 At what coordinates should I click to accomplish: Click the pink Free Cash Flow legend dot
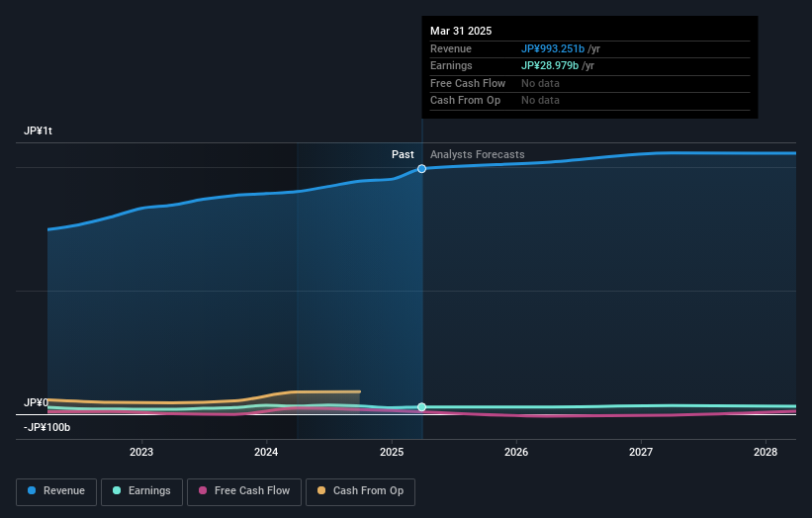203,490
